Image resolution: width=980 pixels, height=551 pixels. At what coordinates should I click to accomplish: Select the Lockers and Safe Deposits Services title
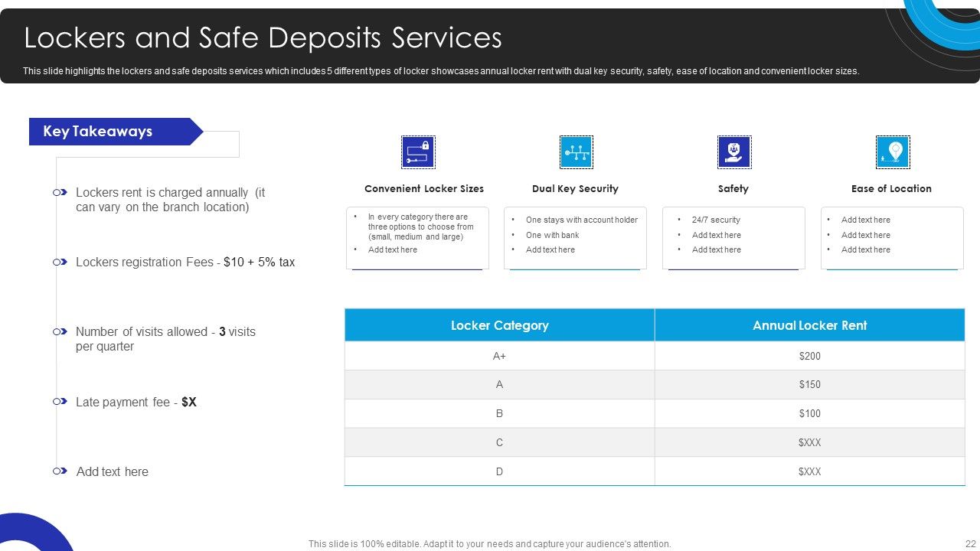coord(263,38)
